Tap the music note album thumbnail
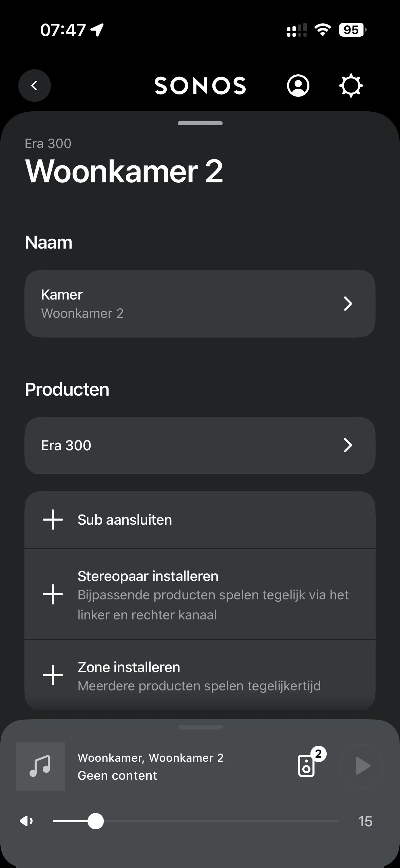400x868 pixels. (41, 766)
